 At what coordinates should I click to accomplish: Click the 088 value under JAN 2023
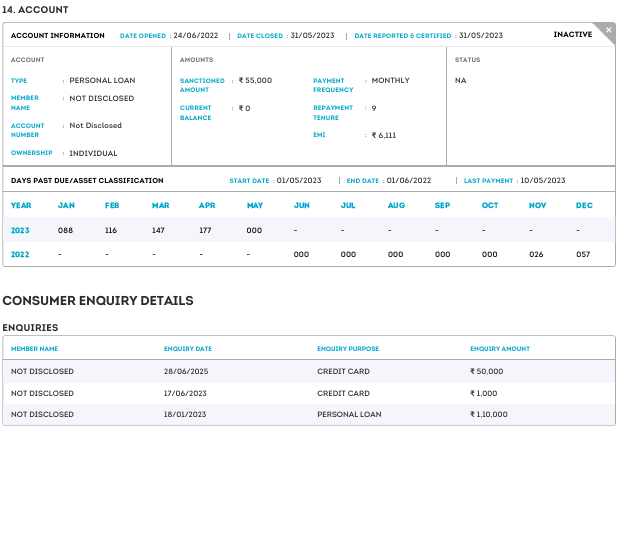65,230
